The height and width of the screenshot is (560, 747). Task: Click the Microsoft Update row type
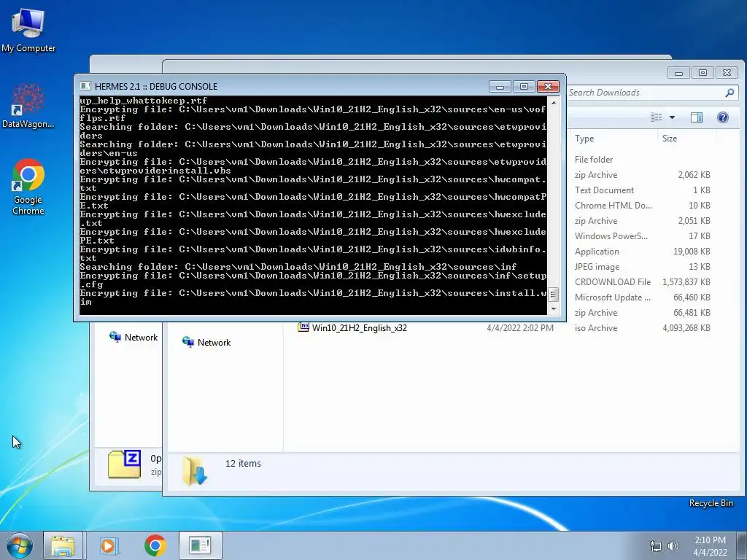(613, 297)
